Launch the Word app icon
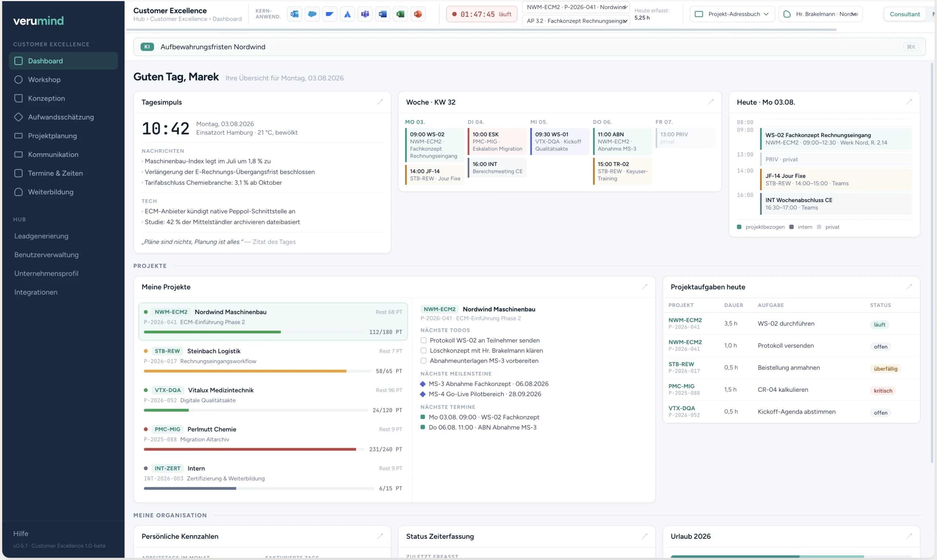The height and width of the screenshot is (560, 937). pos(383,14)
